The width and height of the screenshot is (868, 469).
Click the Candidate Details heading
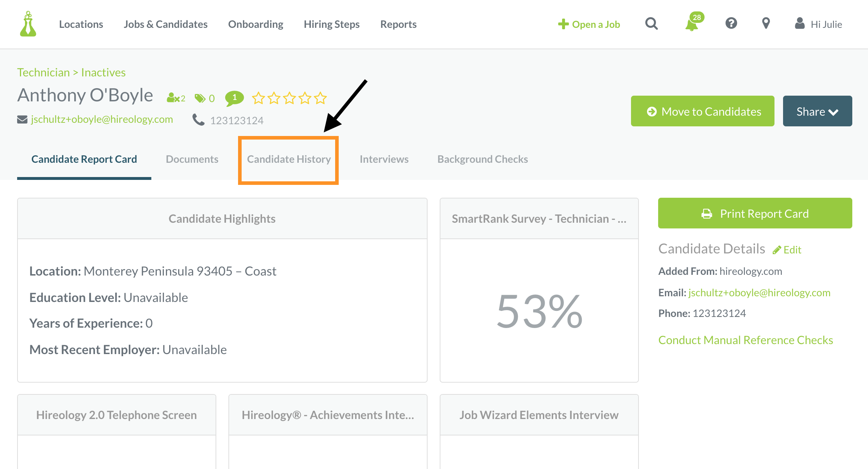coord(711,249)
